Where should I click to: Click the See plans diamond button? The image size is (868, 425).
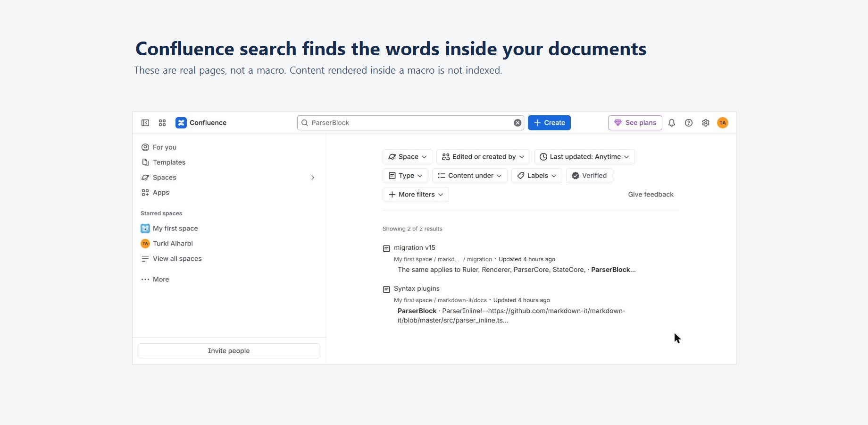[x=635, y=123]
